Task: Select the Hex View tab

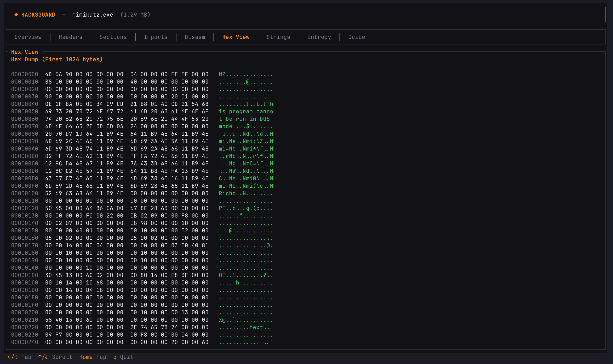Action: [x=236, y=37]
